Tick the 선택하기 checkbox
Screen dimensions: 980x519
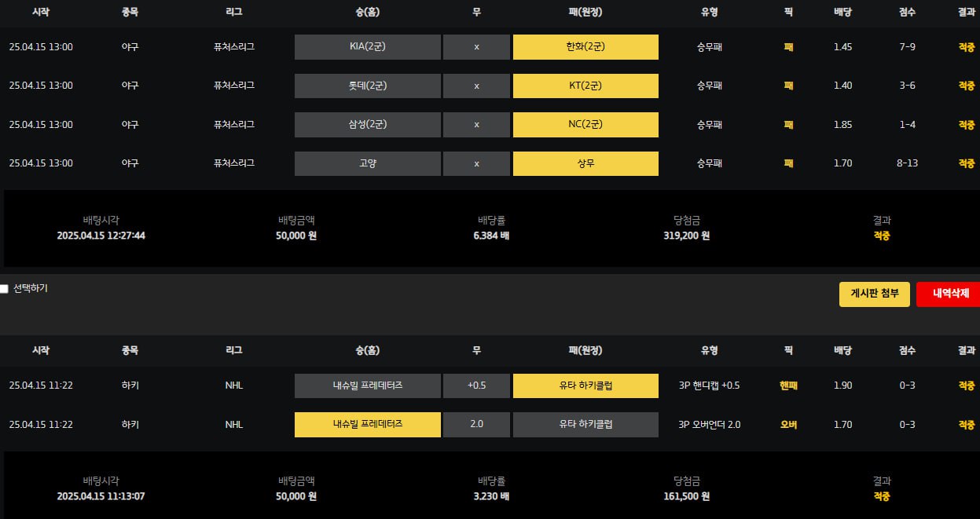coord(4,289)
